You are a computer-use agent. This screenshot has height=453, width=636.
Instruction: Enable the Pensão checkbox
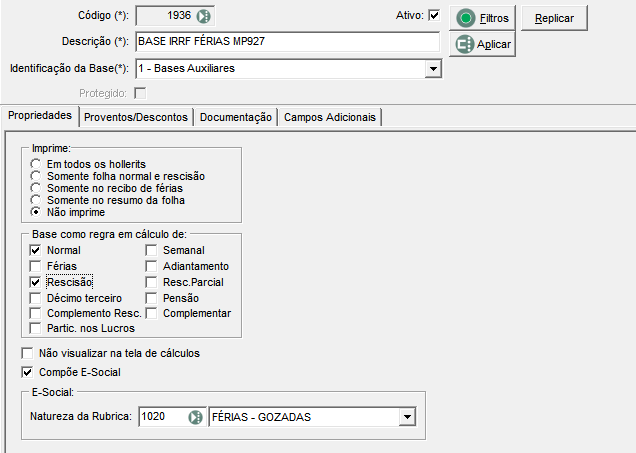click(151, 298)
